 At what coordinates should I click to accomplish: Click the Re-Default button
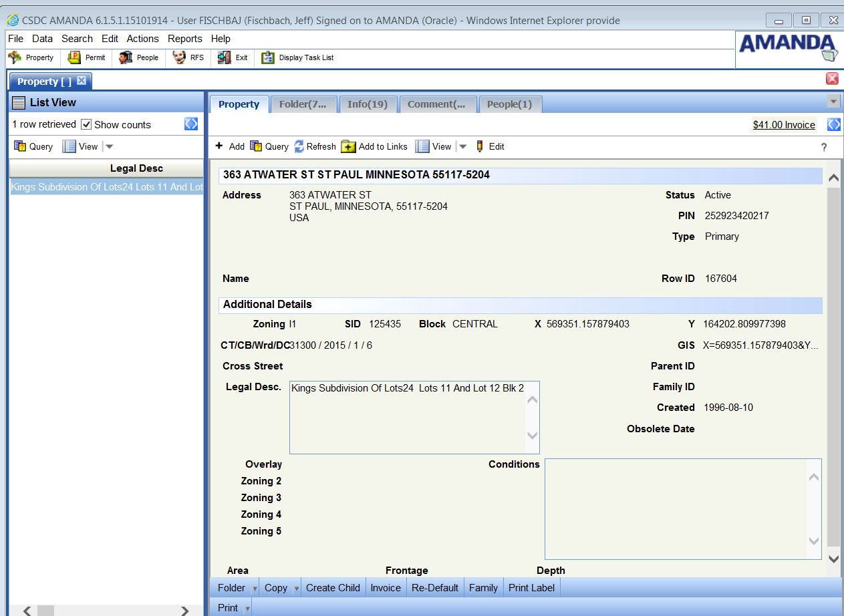pyautogui.click(x=434, y=588)
